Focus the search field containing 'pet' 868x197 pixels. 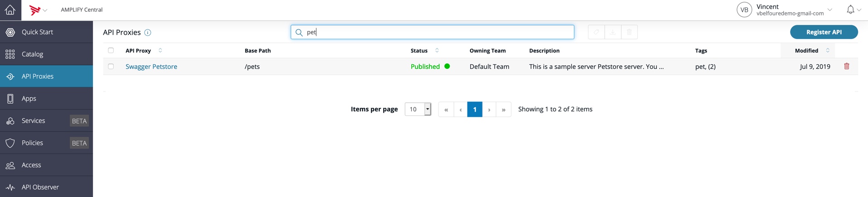tap(432, 32)
